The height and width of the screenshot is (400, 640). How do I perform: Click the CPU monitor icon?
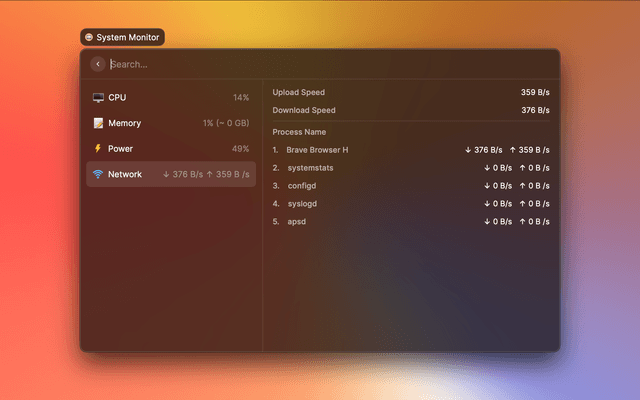98,98
